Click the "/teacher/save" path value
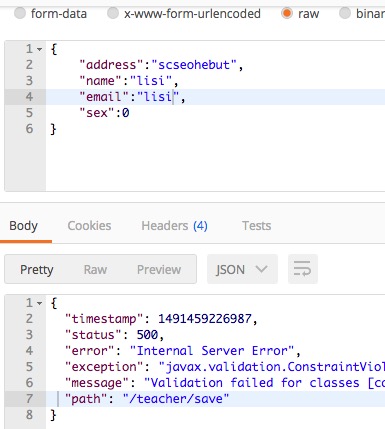This screenshot has height=429, width=385. pyautogui.click(x=176, y=399)
